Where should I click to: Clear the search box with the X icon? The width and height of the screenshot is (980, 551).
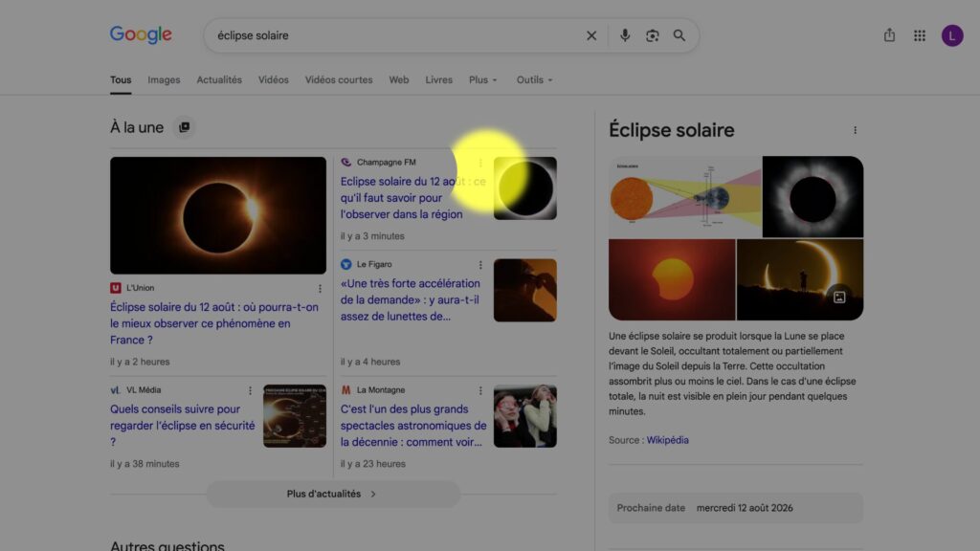[x=591, y=35]
